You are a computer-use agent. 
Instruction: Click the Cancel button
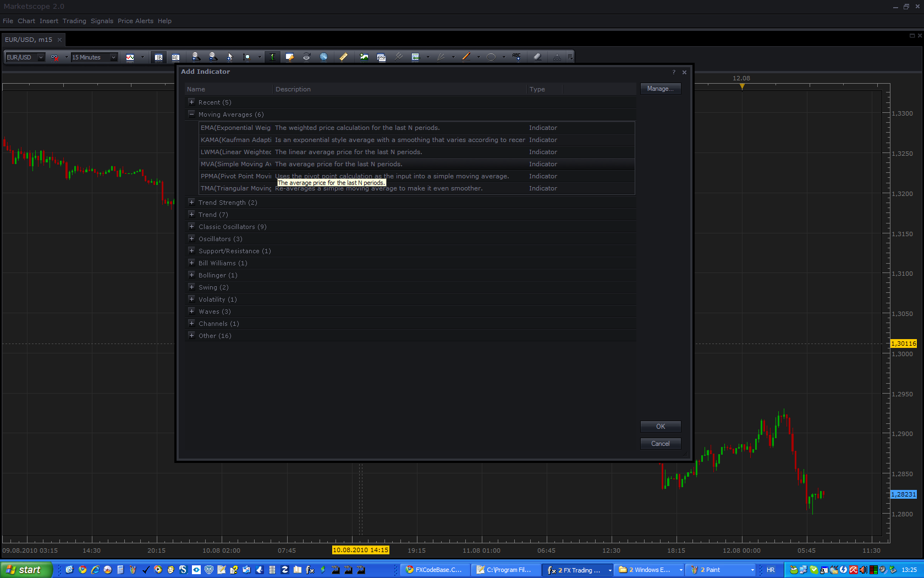[x=661, y=444]
